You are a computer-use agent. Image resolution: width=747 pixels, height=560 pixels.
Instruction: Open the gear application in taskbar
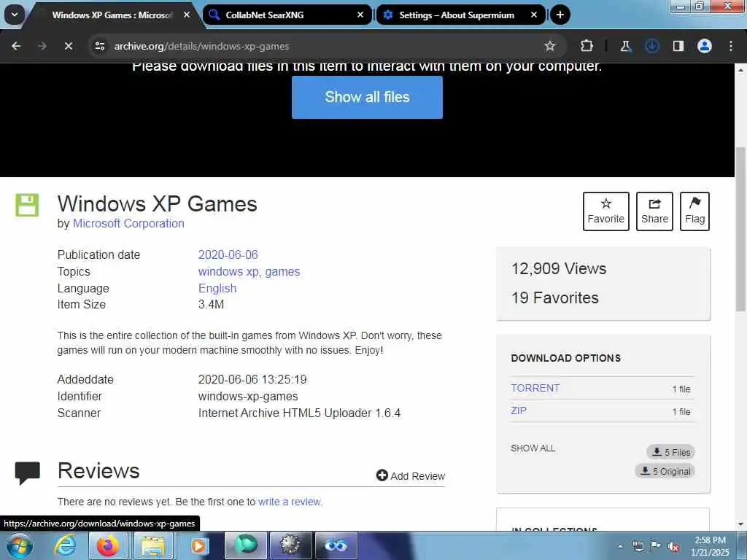290,545
